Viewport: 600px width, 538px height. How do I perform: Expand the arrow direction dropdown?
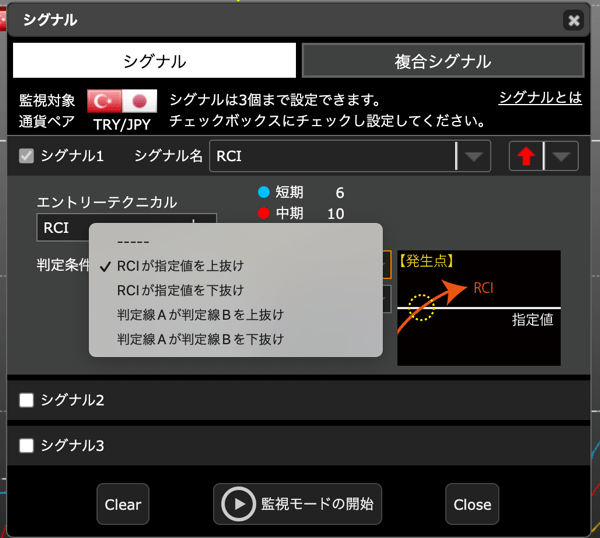[x=561, y=156]
